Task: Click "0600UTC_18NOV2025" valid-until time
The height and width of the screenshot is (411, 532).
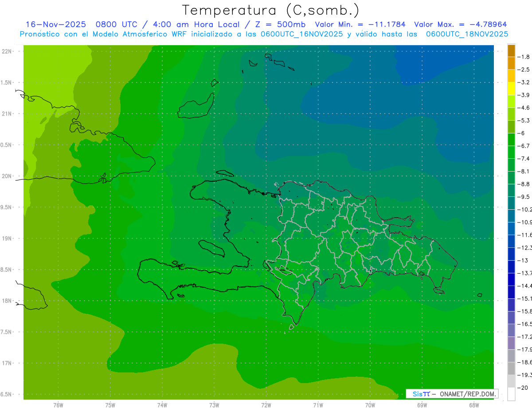Action: [467, 34]
